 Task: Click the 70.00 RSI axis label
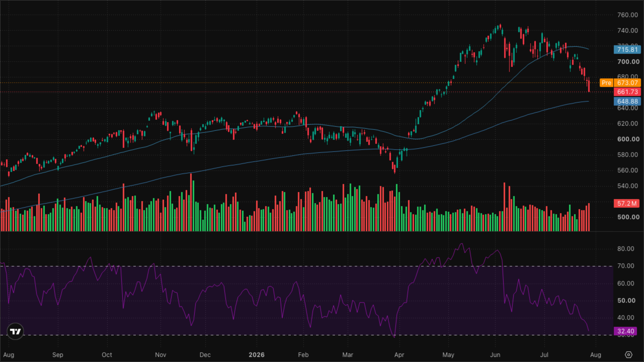626,266
